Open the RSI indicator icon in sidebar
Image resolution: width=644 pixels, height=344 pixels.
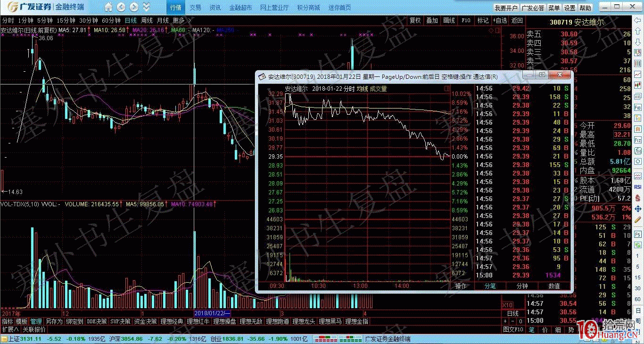coord(638,187)
